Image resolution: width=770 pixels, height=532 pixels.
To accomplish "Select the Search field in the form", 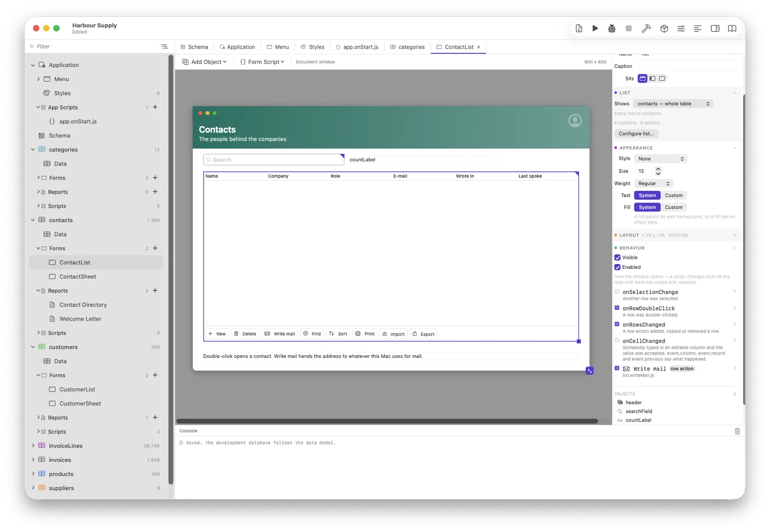I will 274,160.
